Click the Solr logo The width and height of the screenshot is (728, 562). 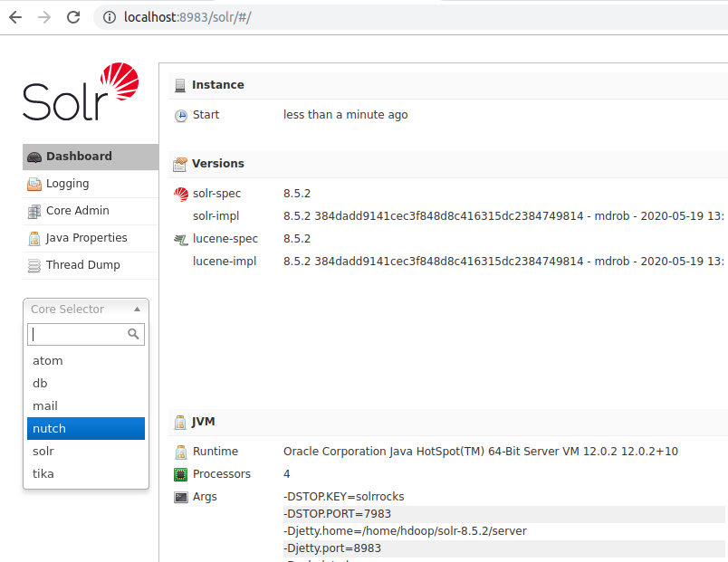click(80, 96)
